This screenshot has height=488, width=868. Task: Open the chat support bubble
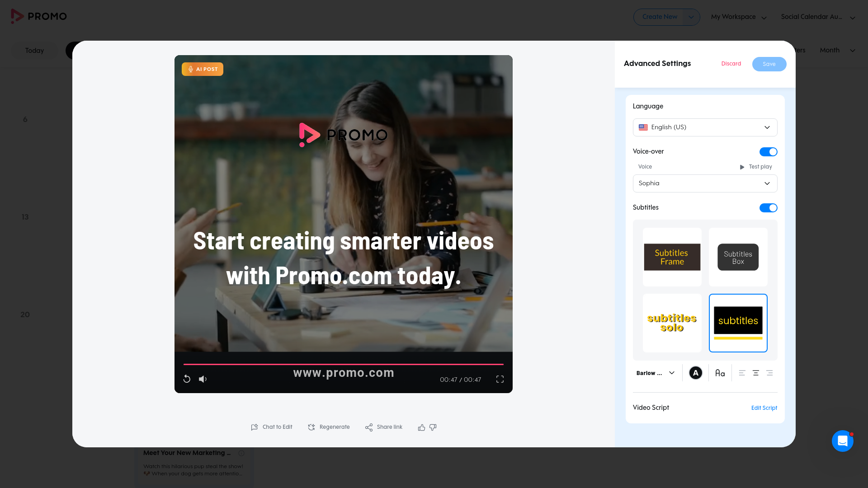tap(842, 441)
